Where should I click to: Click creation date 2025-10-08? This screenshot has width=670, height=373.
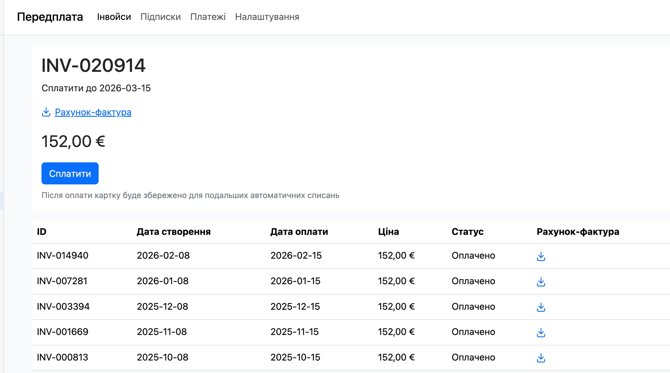162,358
